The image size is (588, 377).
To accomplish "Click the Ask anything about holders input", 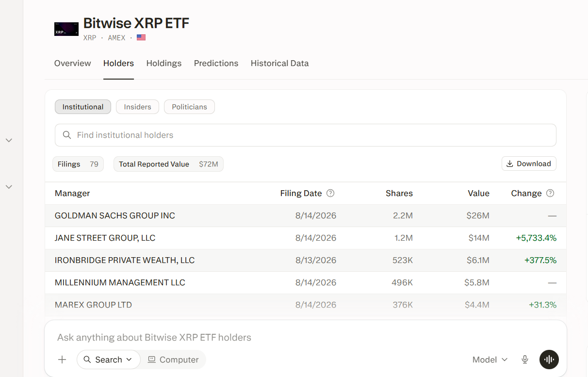I will 306,337.
